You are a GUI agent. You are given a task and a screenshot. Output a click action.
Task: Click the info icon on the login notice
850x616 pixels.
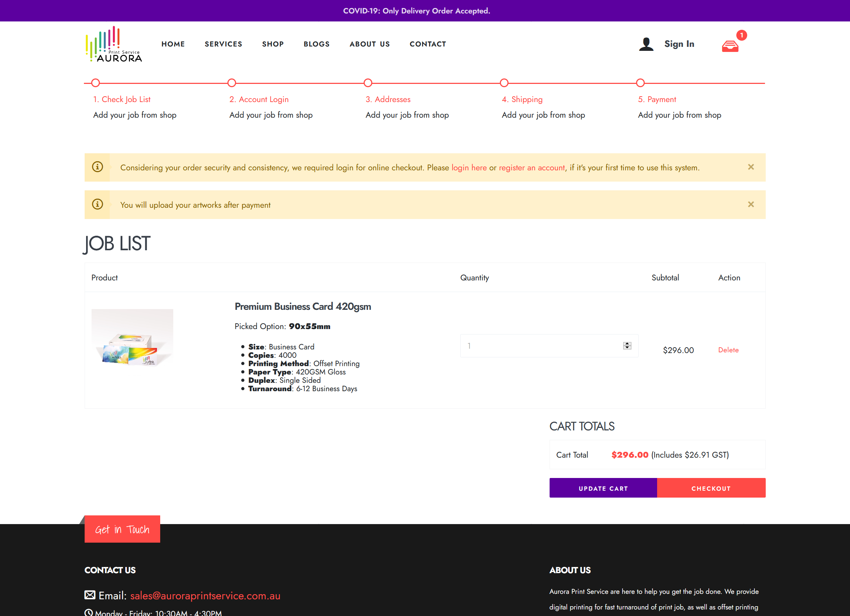point(97,167)
